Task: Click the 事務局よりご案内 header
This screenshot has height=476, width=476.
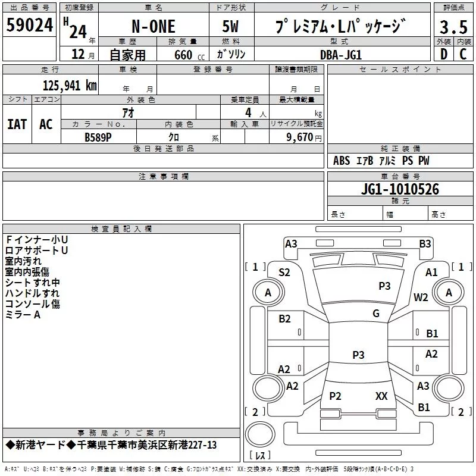Action: coord(121,433)
